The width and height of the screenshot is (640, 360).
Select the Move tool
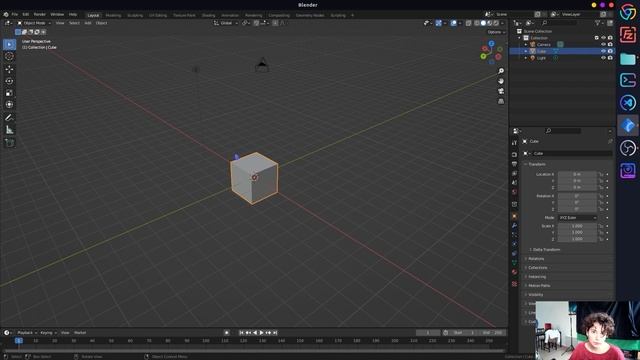tap(9, 69)
